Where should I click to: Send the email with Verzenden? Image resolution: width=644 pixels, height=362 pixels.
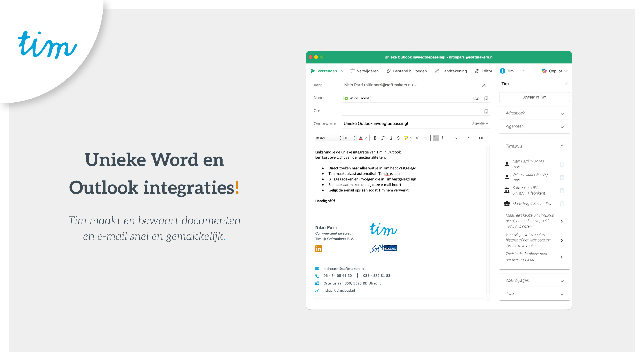pos(324,71)
